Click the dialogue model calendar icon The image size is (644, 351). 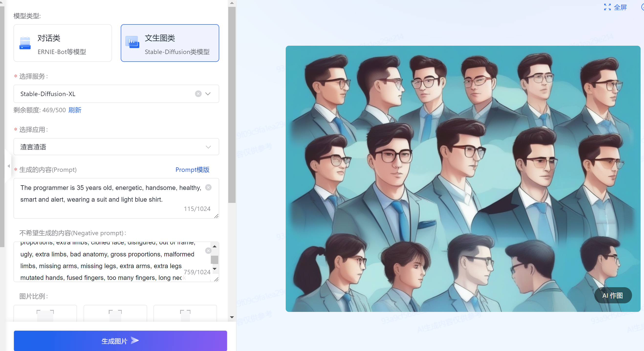coord(25,43)
